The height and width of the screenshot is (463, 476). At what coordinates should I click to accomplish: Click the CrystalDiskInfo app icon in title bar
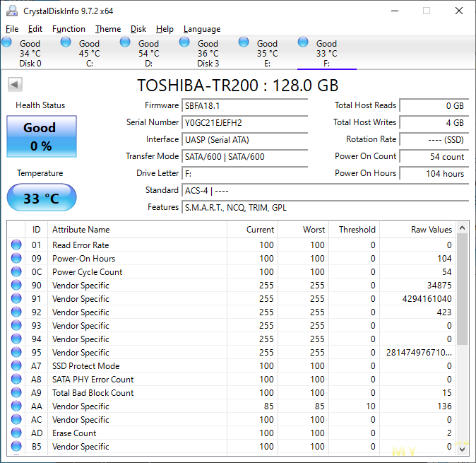pos(12,11)
